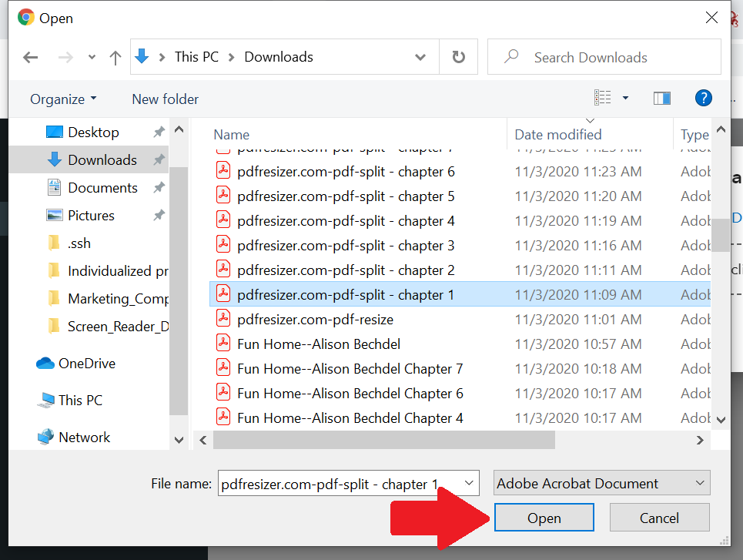Image resolution: width=743 pixels, height=560 pixels.
Task: Open the Organize menu
Action: point(63,99)
